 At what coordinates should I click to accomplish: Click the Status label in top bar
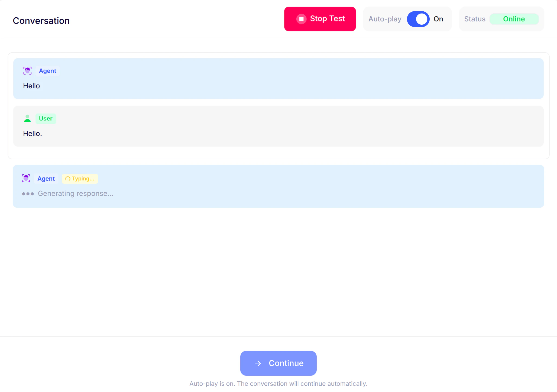474,19
